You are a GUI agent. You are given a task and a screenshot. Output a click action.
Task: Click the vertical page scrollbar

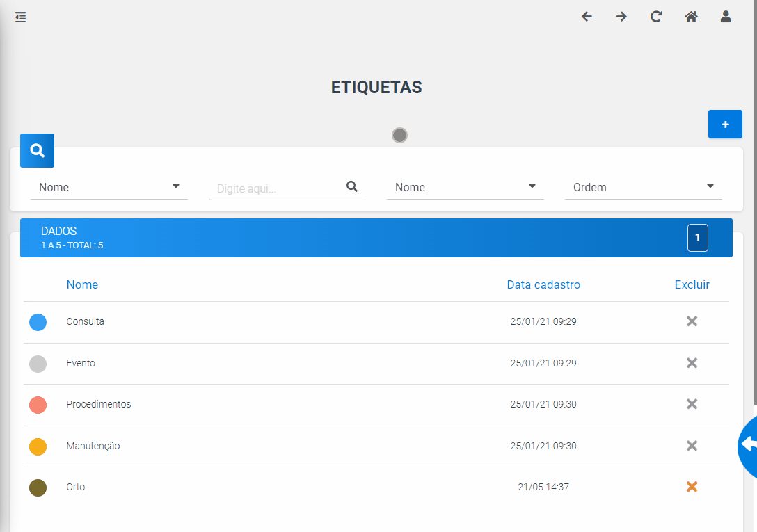pos(755,203)
